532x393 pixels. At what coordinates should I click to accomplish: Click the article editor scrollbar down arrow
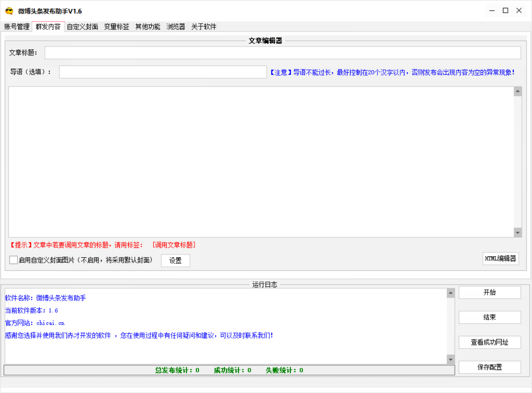[x=518, y=232]
